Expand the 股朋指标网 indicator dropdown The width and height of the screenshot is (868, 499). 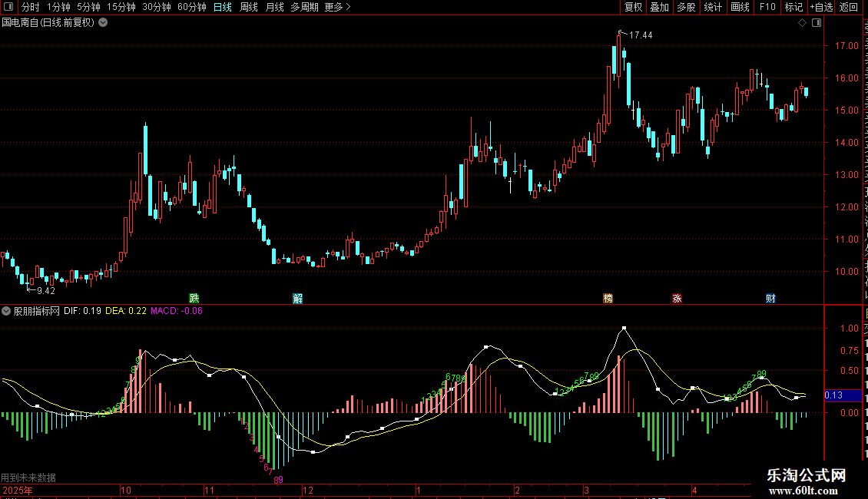click(6, 311)
